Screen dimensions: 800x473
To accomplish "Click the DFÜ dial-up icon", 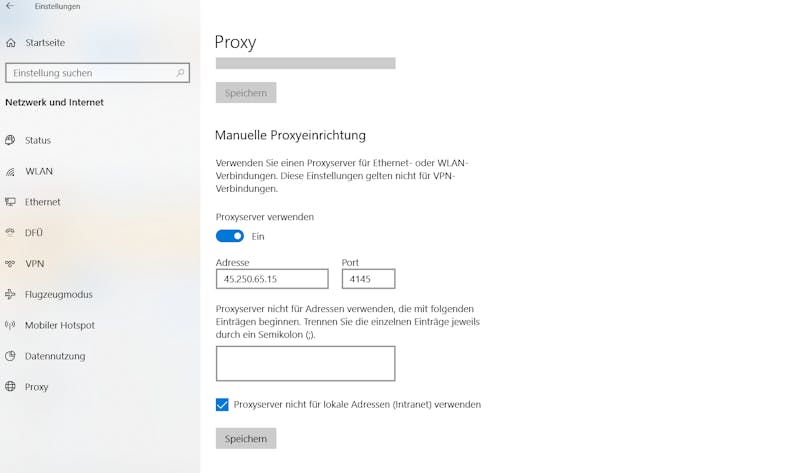I will 10,233.
